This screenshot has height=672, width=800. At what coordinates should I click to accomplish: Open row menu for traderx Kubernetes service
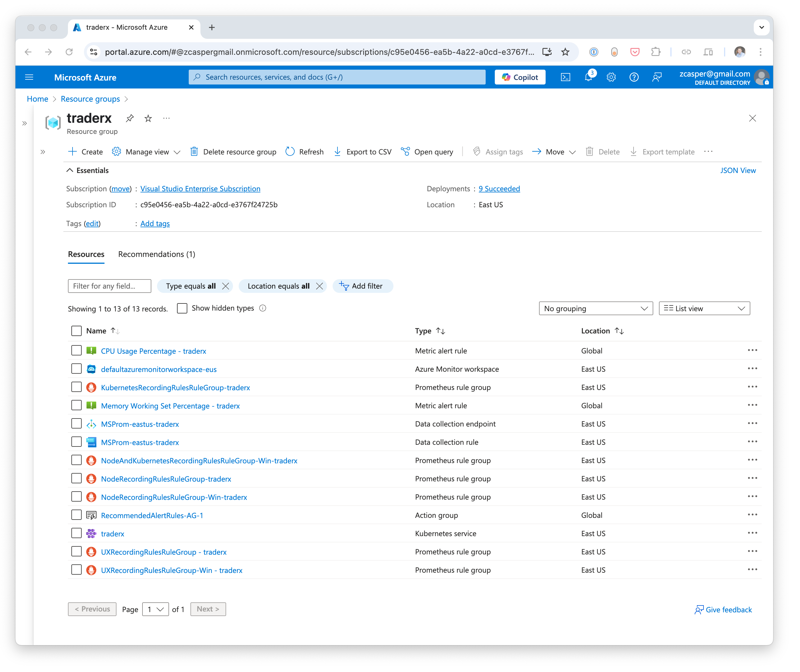752,533
